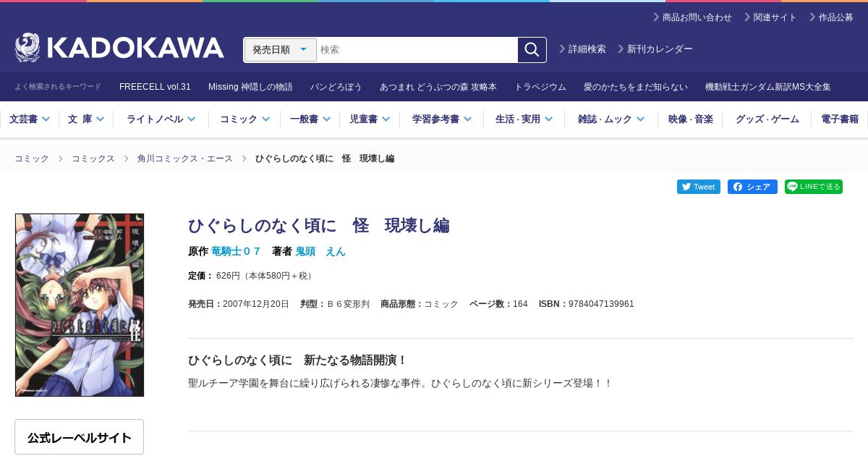Focus the 検索 search input field
Screen dimensions: 868x456
(417, 49)
